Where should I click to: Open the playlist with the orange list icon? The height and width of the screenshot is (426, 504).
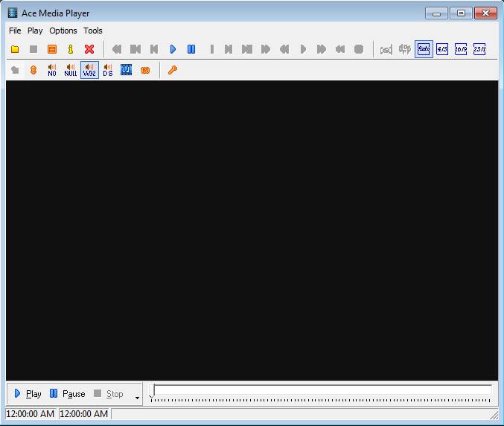click(52, 49)
